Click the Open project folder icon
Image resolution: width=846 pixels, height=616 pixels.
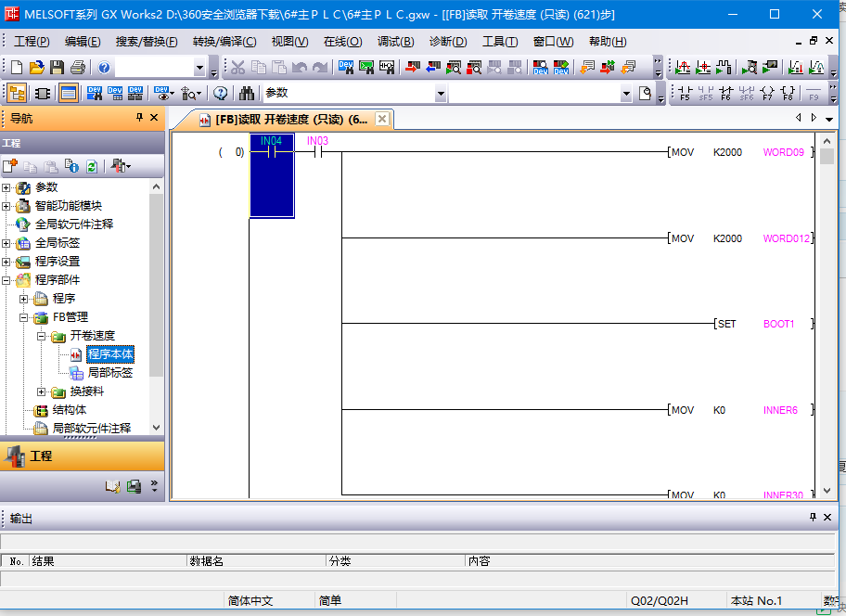tap(36, 68)
